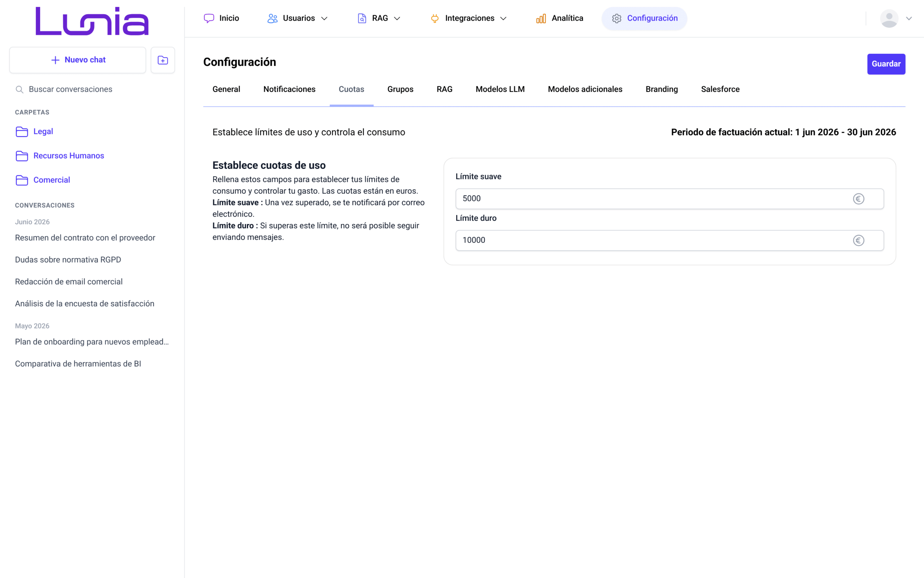Click the Analítica bar chart icon
924x578 pixels.
tap(541, 18)
